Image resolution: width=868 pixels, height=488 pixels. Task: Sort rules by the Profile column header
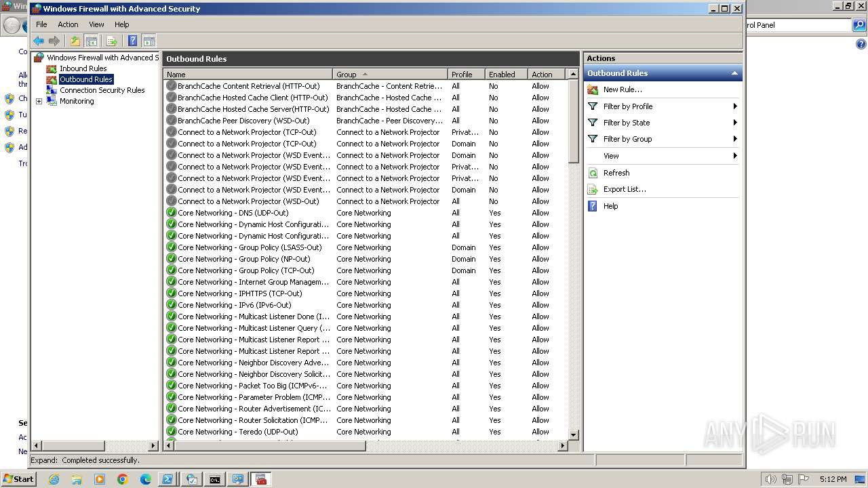tap(466, 75)
